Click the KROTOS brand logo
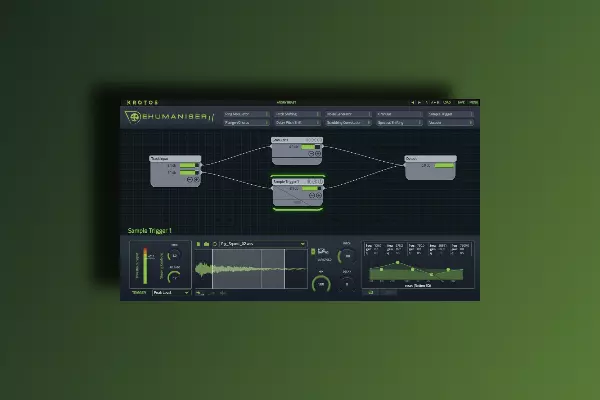The height and width of the screenshot is (400, 600). pyautogui.click(x=142, y=103)
